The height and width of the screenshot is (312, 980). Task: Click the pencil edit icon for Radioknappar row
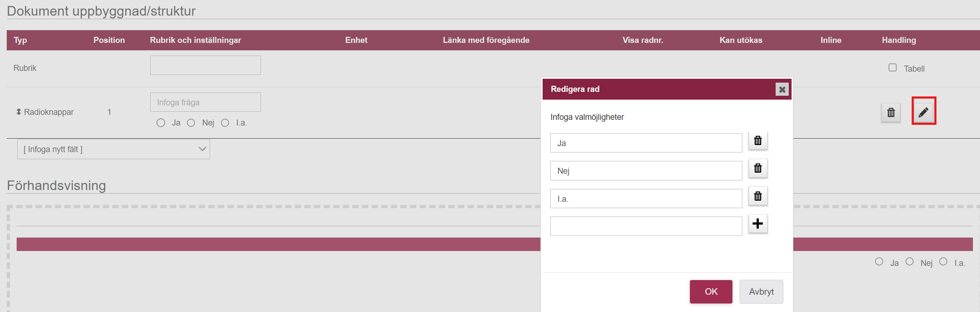pos(923,112)
